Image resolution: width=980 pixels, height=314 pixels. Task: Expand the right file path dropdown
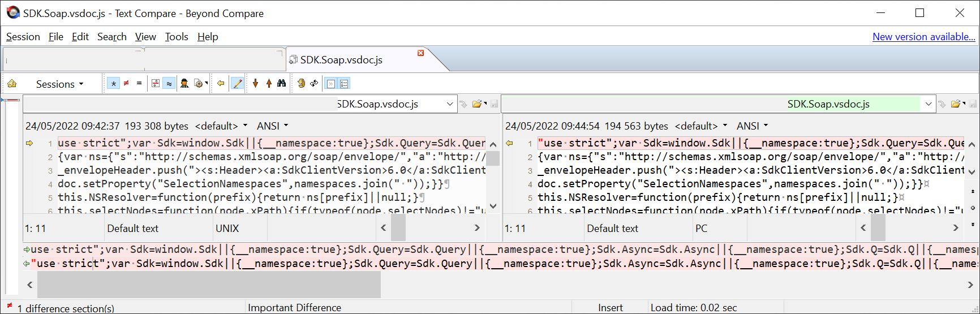coord(928,104)
